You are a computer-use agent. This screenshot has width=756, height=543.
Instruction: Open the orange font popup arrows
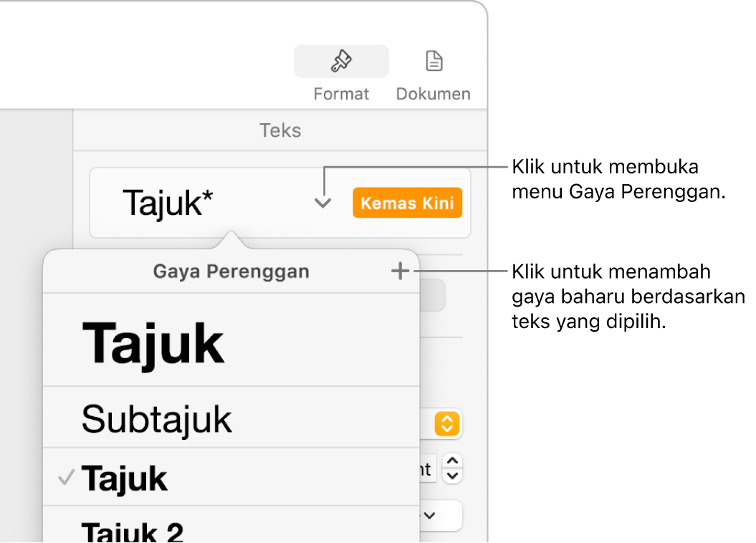pos(447,424)
